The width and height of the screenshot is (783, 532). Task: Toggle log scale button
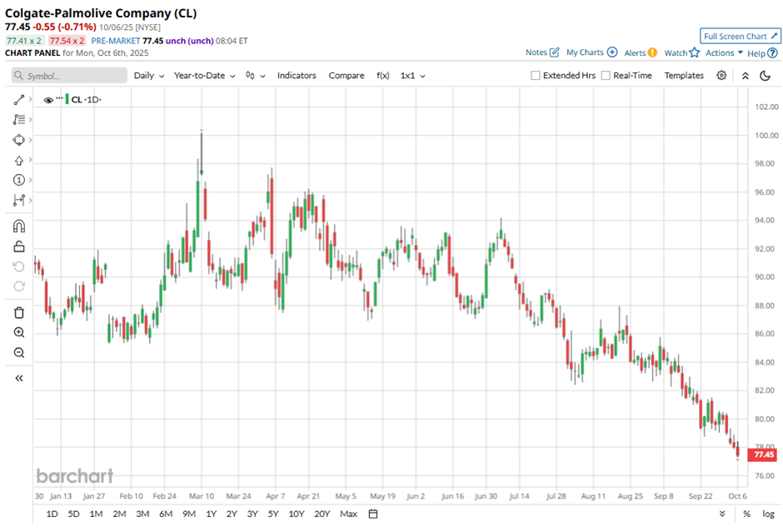click(x=769, y=514)
